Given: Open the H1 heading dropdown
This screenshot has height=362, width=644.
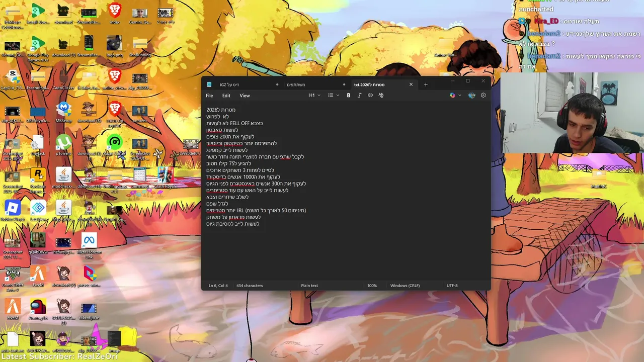Looking at the screenshot, I should [x=314, y=96].
